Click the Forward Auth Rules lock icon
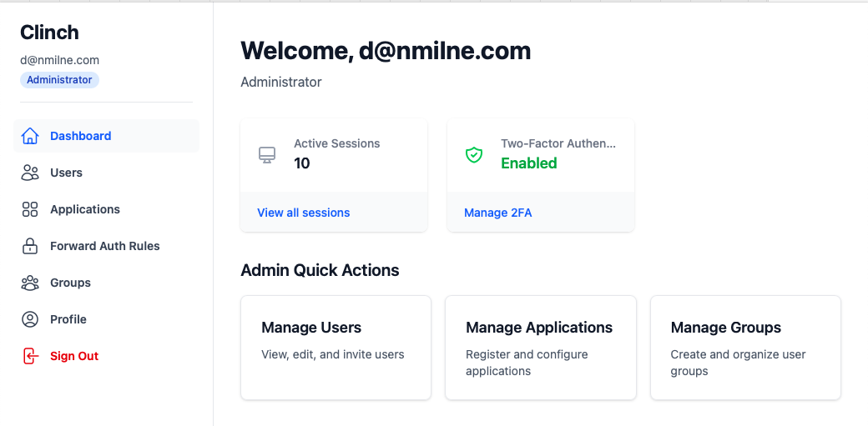This screenshot has height=426, width=868. pos(30,246)
